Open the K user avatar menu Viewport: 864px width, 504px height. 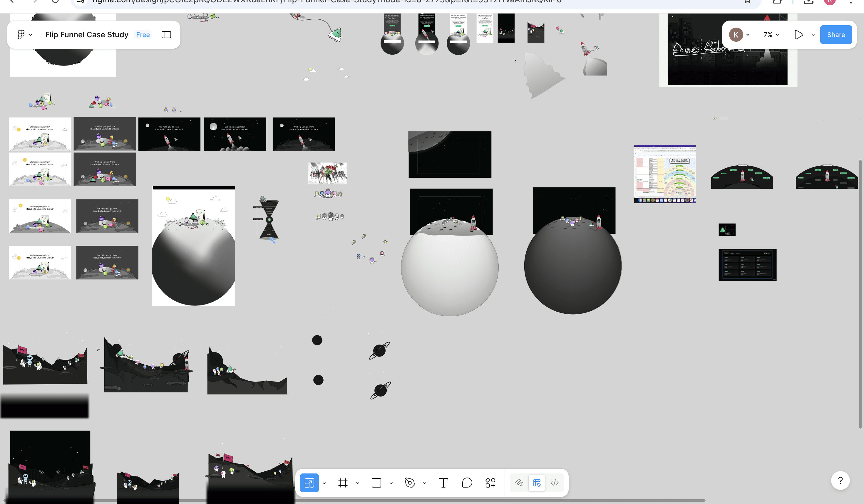coord(736,35)
